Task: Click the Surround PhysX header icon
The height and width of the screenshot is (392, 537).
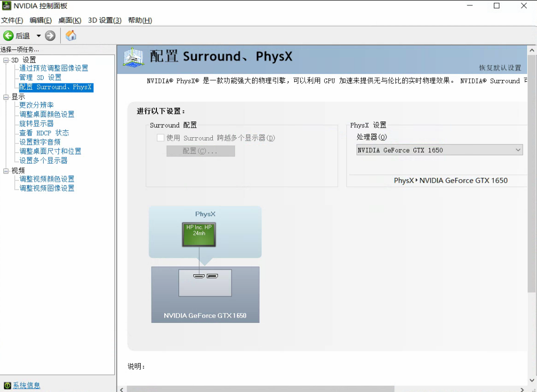Action: 133,57
